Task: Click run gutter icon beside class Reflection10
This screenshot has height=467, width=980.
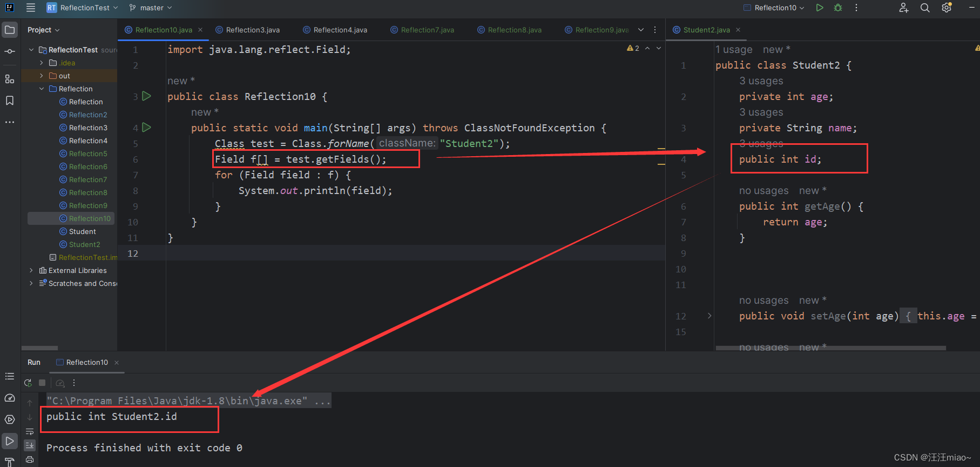Action: pos(146,96)
